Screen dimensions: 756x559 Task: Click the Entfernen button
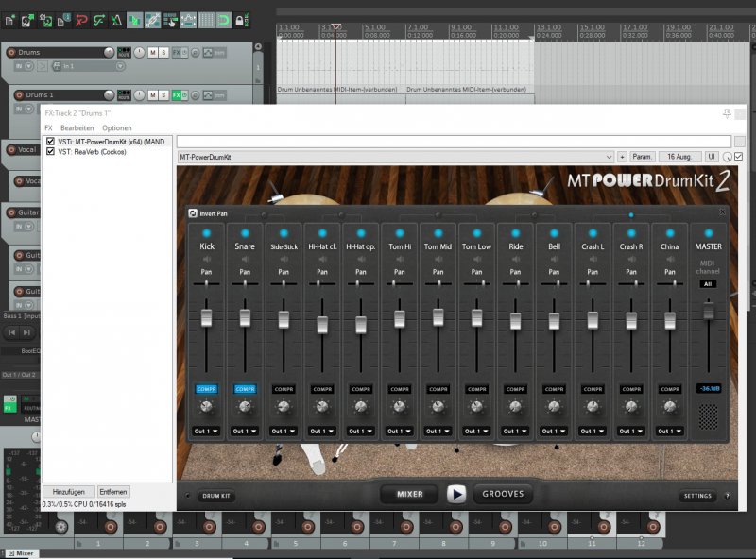pyautogui.click(x=113, y=492)
